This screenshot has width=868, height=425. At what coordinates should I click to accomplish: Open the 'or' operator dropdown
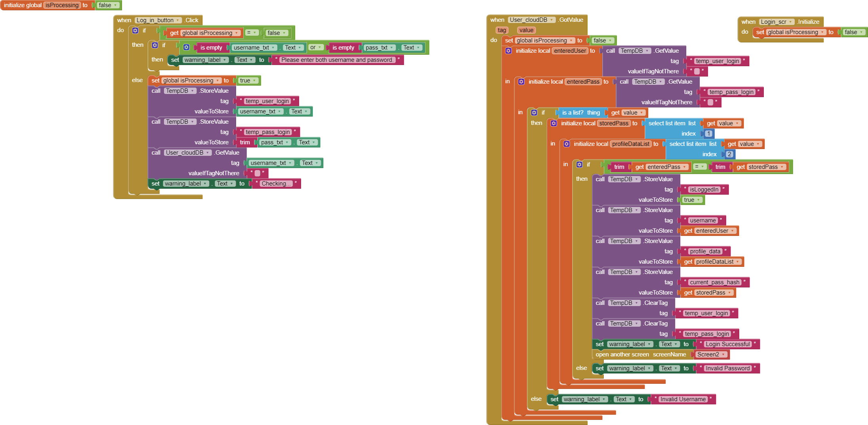315,48
